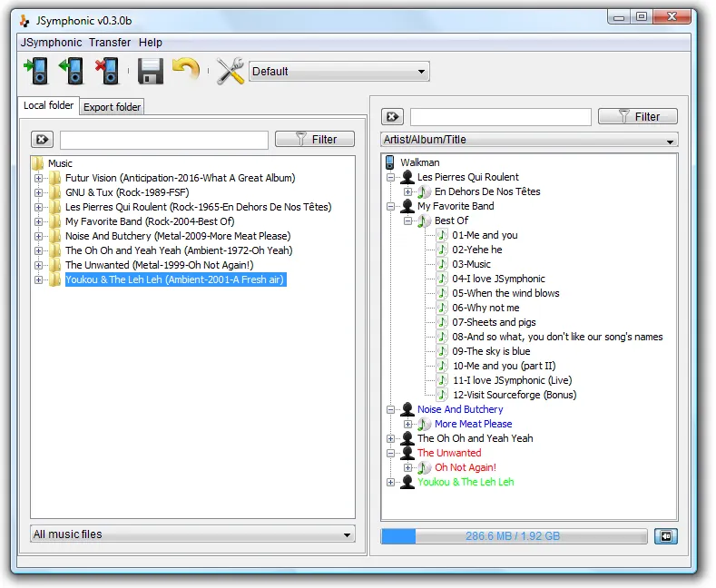
Task: Click the import to Walkman toolbar icon
Action: pos(35,71)
